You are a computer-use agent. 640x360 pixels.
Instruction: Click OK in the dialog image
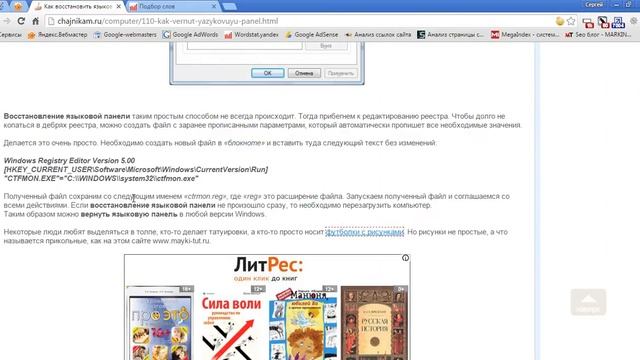coord(268,73)
